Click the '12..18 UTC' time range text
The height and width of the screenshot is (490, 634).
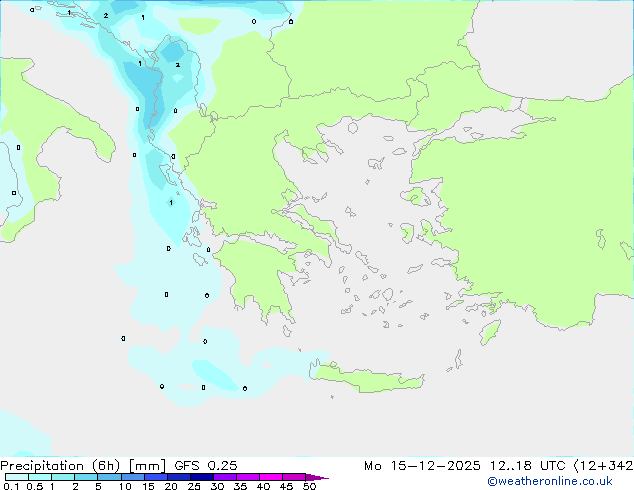click(x=526, y=466)
